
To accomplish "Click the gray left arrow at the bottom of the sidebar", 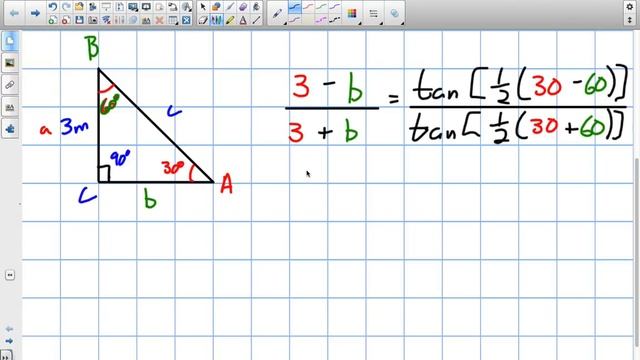I will 9,329.
